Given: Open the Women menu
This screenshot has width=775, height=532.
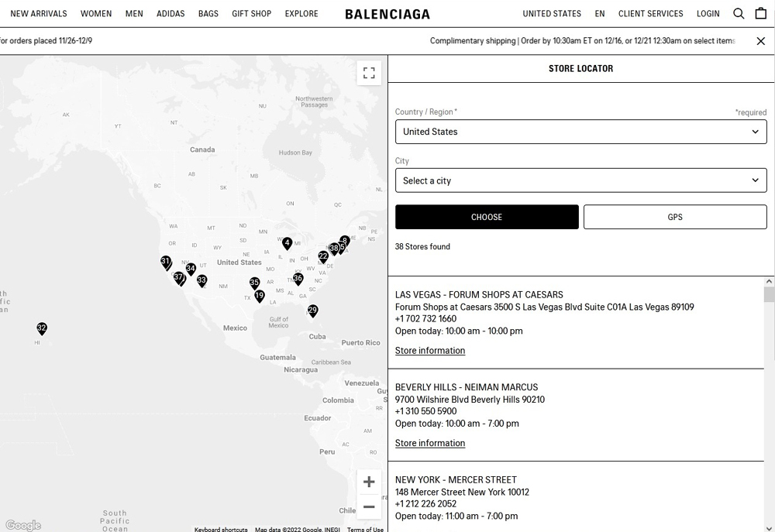Looking at the screenshot, I should (x=96, y=14).
